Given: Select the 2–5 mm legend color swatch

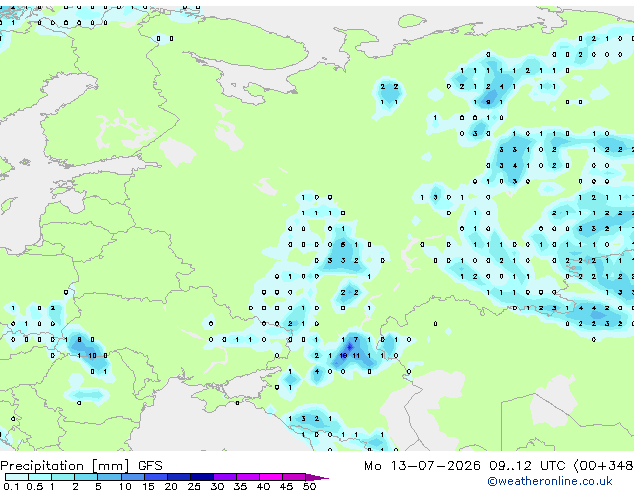Looking at the screenshot, I should tap(86, 477).
